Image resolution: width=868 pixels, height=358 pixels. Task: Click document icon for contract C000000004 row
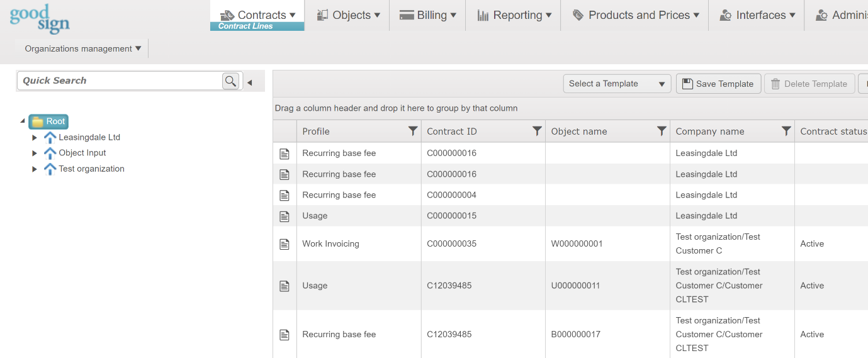point(285,195)
